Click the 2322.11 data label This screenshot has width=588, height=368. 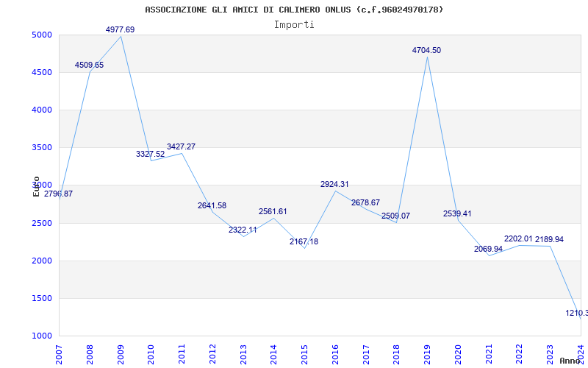pyautogui.click(x=243, y=230)
